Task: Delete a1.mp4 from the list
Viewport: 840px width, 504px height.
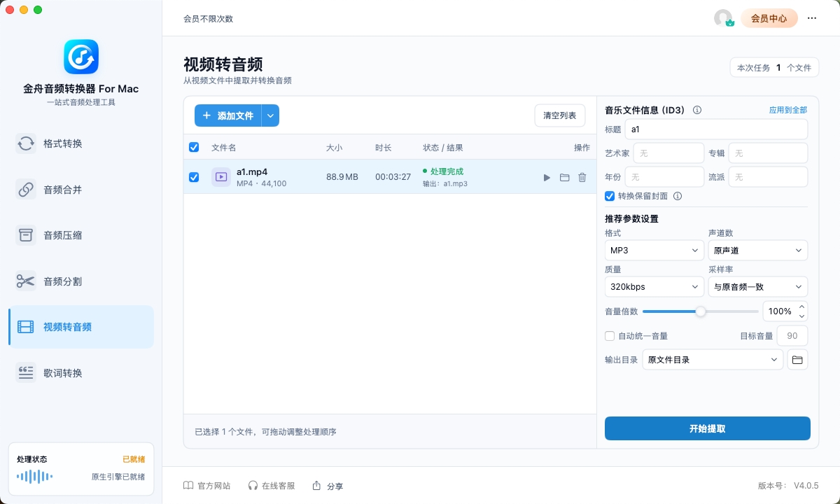Action: click(x=582, y=177)
